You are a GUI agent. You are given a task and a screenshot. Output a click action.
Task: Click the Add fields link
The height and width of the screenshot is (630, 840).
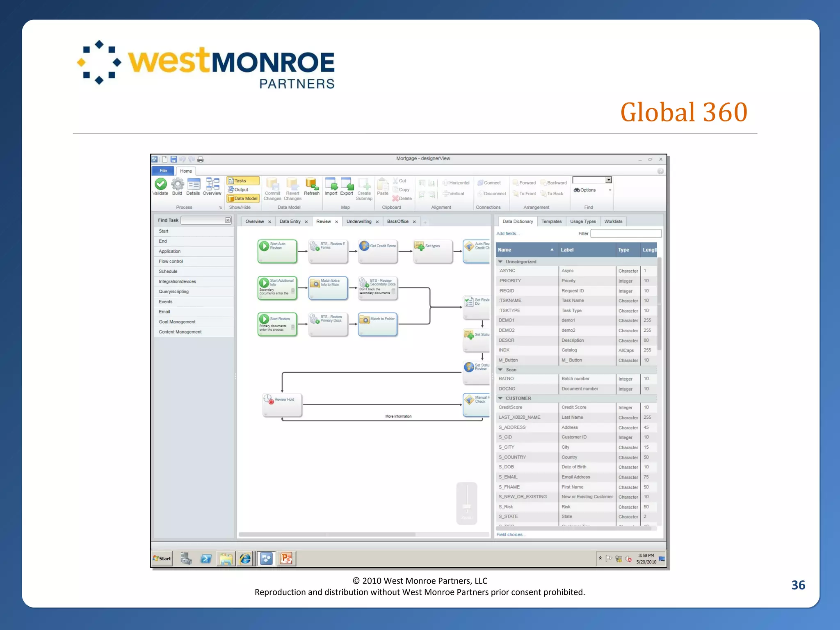click(508, 233)
